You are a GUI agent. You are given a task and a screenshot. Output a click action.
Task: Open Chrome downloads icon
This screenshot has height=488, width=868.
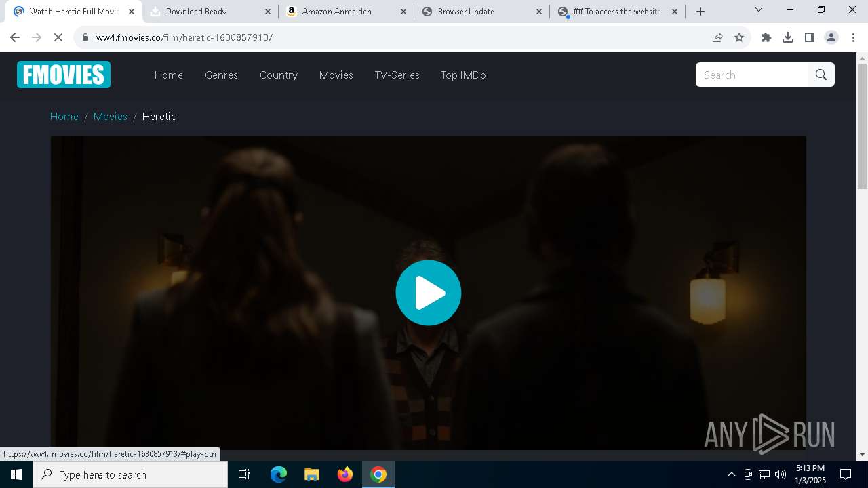[x=788, y=37]
